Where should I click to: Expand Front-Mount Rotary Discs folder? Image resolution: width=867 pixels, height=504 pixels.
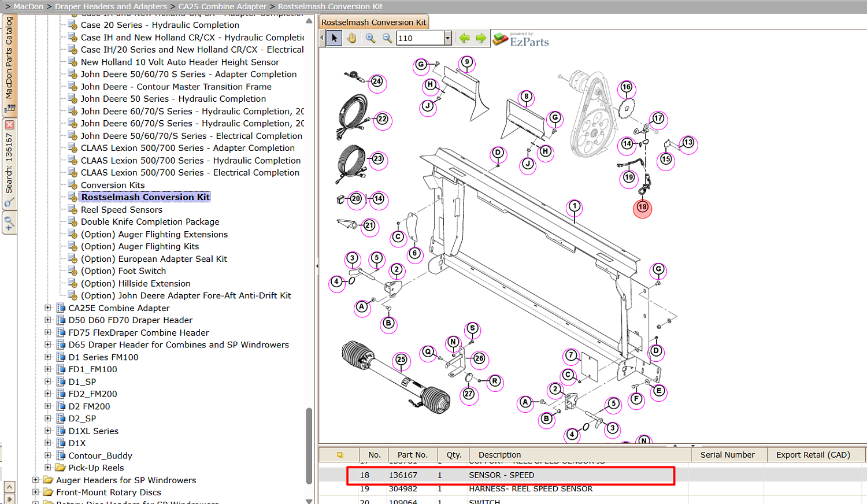point(36,492)
